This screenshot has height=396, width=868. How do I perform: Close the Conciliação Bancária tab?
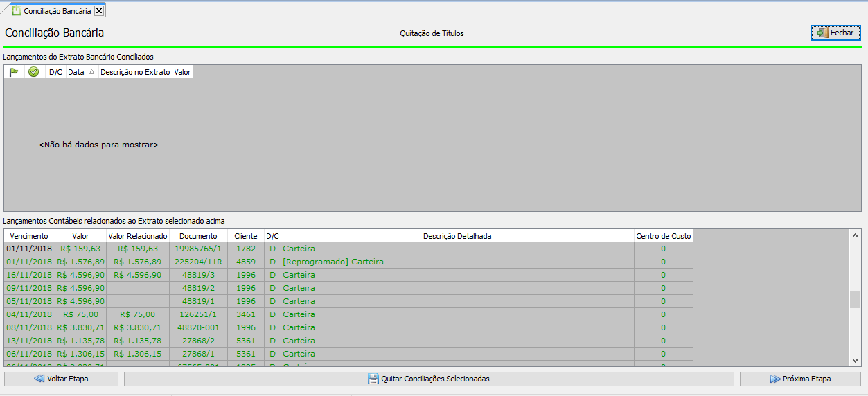(98, 10)
